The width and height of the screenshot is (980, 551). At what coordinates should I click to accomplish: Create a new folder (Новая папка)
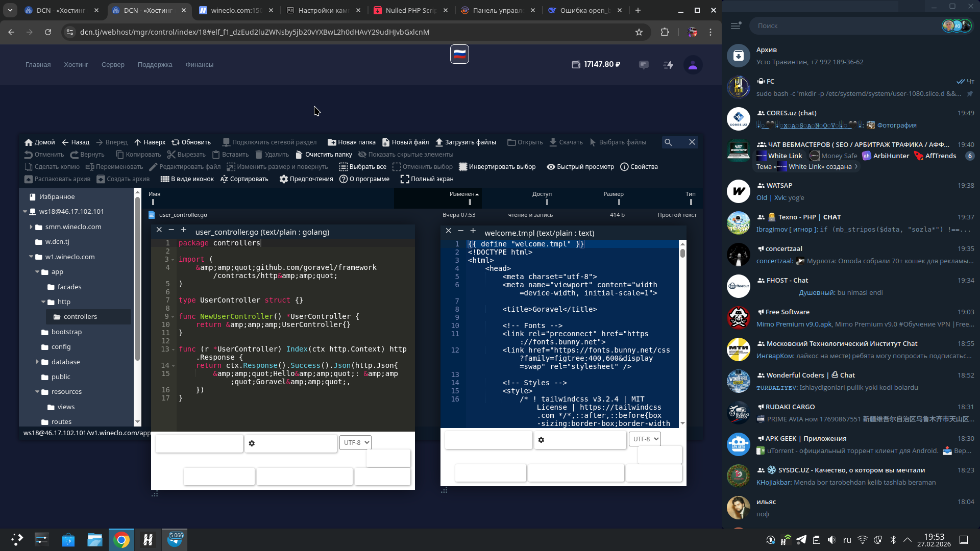332,142
